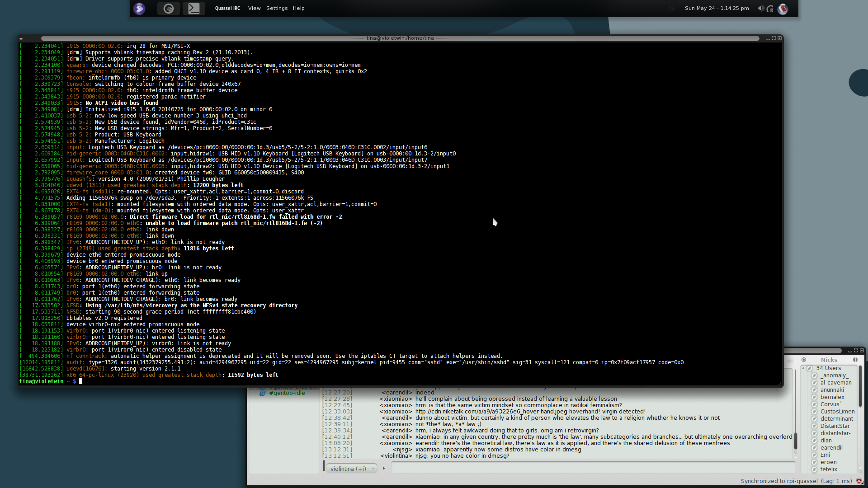
Task: Click the chat view vertical scrollbar handle
Action: point(795,441)
